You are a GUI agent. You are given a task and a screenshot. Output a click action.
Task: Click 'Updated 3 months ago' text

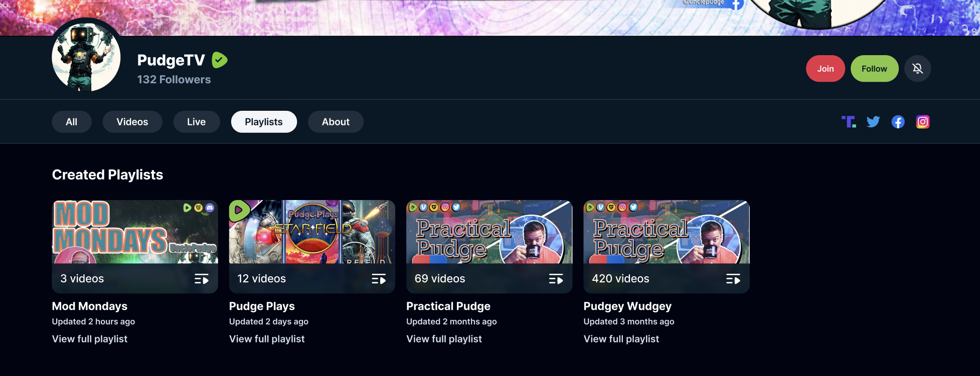click(x=629, y=322)
